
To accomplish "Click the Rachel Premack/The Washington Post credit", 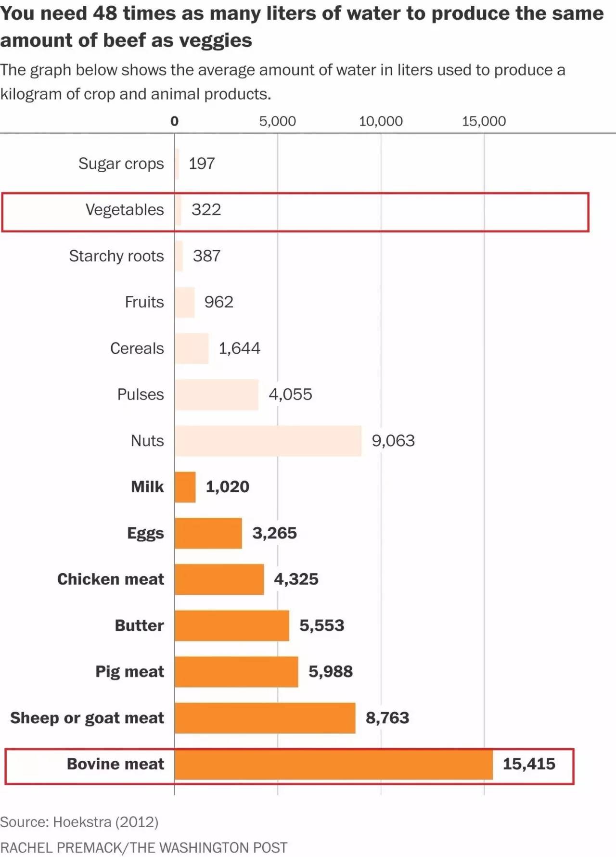I will tap(143, 847).
